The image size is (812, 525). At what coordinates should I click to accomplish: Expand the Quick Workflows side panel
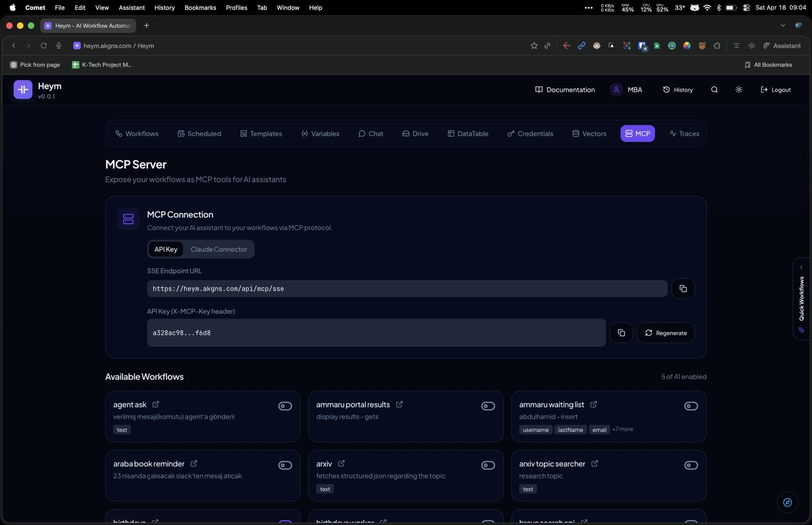pos(802,267)
